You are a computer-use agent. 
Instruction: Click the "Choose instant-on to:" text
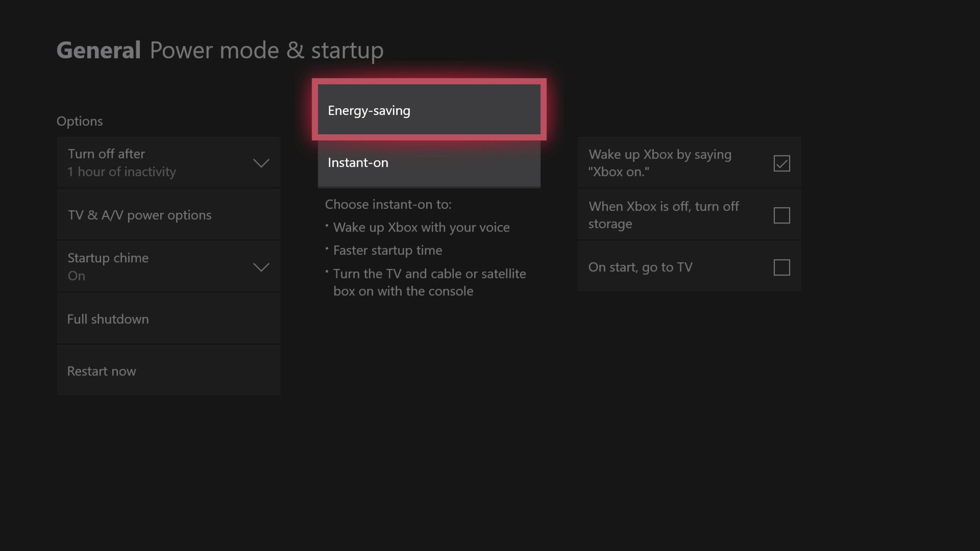(388, 205)
